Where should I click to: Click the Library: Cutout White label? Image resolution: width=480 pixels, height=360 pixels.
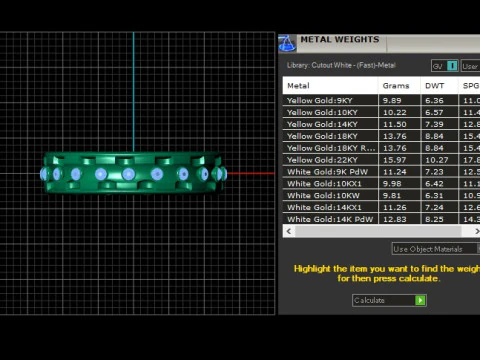pos(341,65)
